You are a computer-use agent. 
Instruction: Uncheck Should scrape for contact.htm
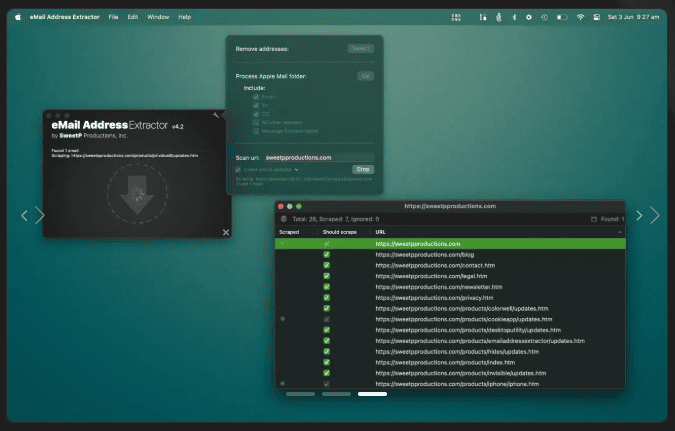pos(327,265)
